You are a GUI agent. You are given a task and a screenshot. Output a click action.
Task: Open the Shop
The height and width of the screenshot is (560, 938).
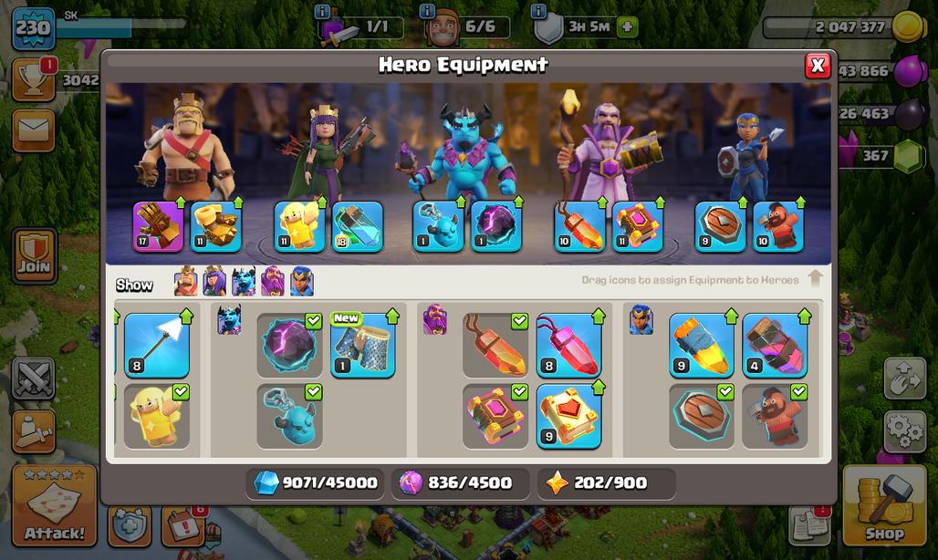click(884, 505)
